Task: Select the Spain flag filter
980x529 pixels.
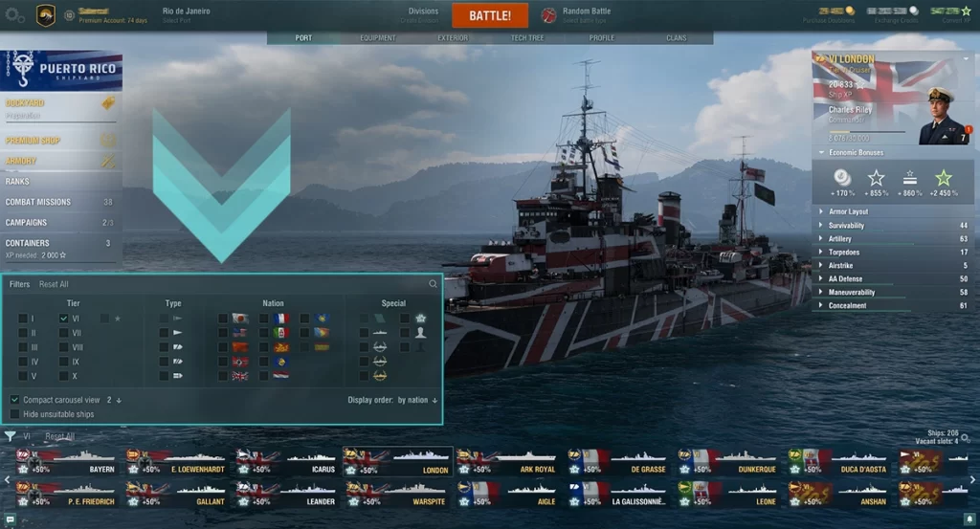Action: coord(322,347)
